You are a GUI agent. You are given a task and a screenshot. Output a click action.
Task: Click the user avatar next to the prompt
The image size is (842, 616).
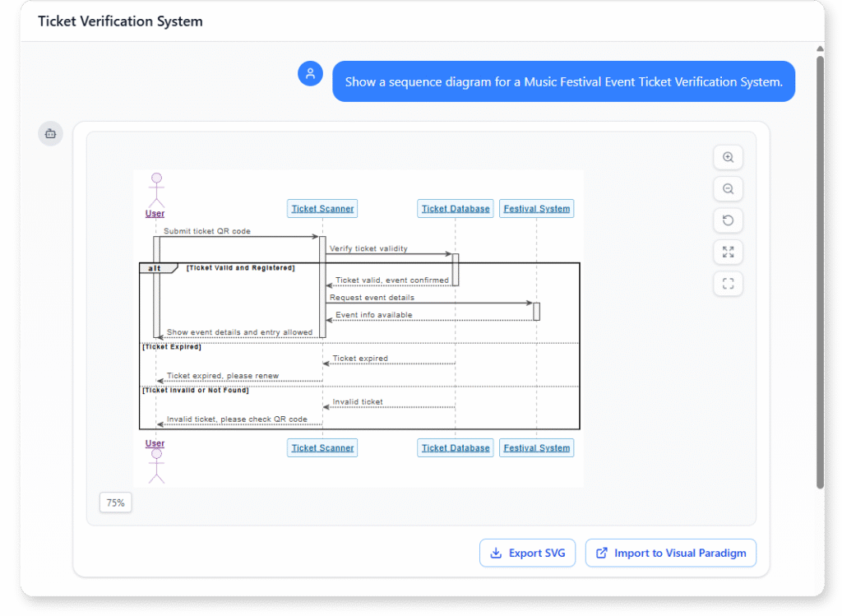310,73
